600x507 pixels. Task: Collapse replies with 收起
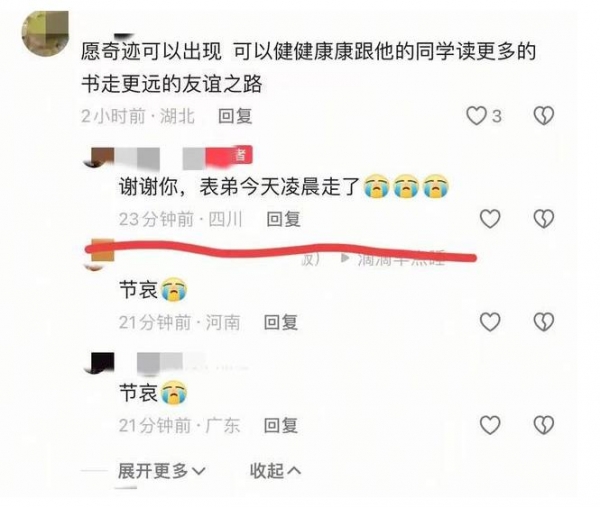tap(275, 471)
